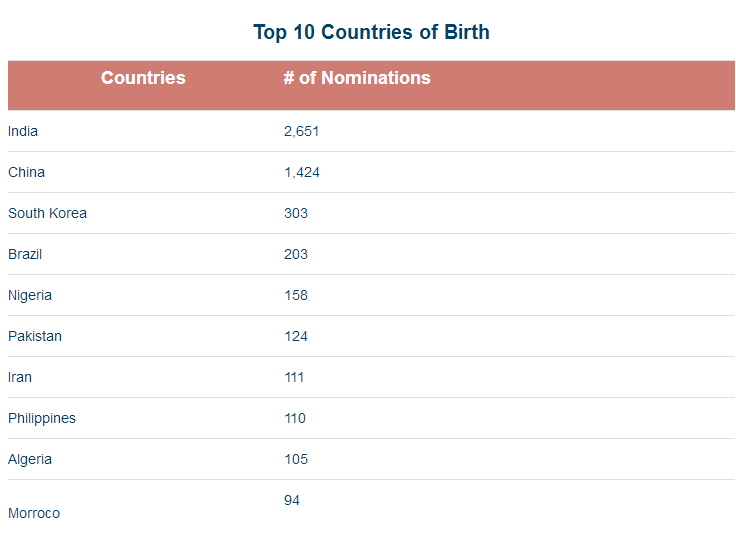Select the South Korea row label

pos(47,213)
